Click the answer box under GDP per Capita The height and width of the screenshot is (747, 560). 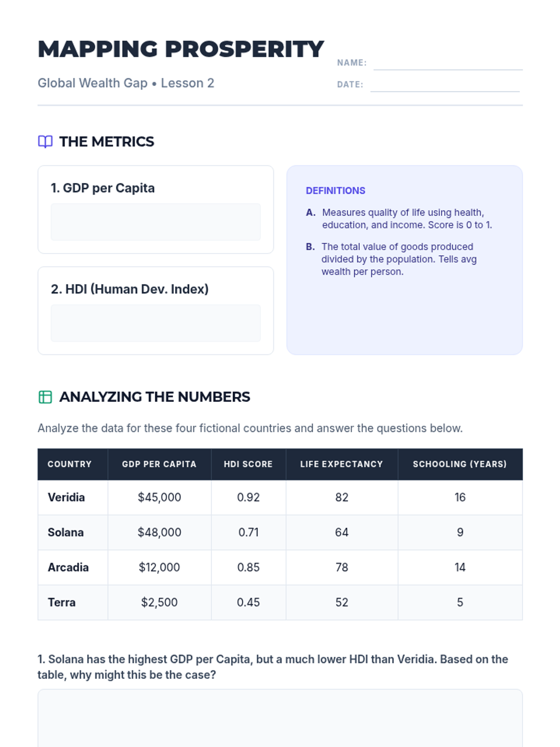155,222
